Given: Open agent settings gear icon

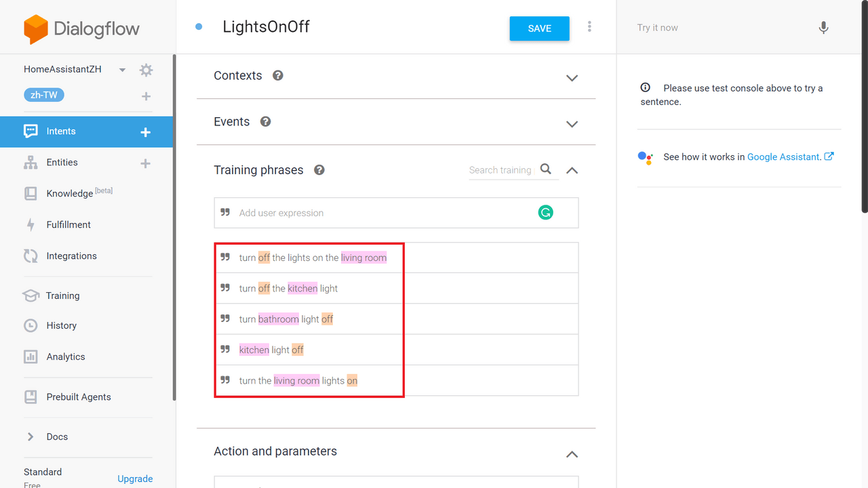Looking at the screenshot, I should point(146,70).
